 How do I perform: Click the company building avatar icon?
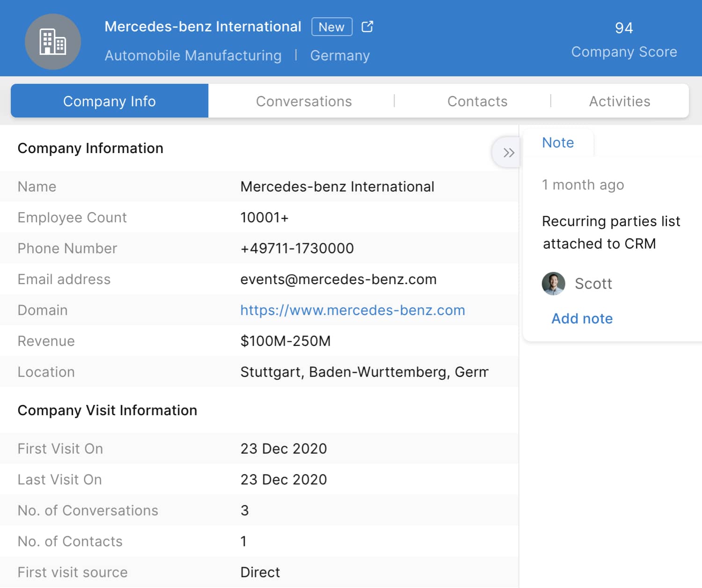click(53, 42)
